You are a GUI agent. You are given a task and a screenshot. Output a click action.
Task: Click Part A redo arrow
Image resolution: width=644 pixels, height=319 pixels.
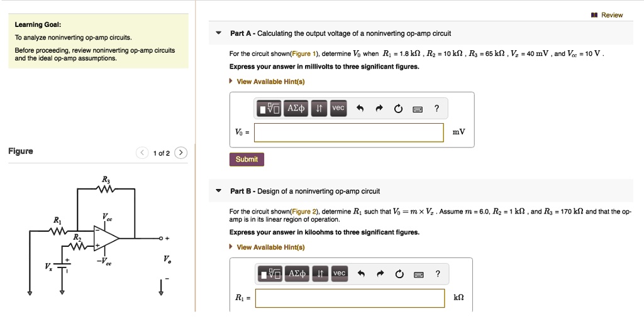coord(379,109)
